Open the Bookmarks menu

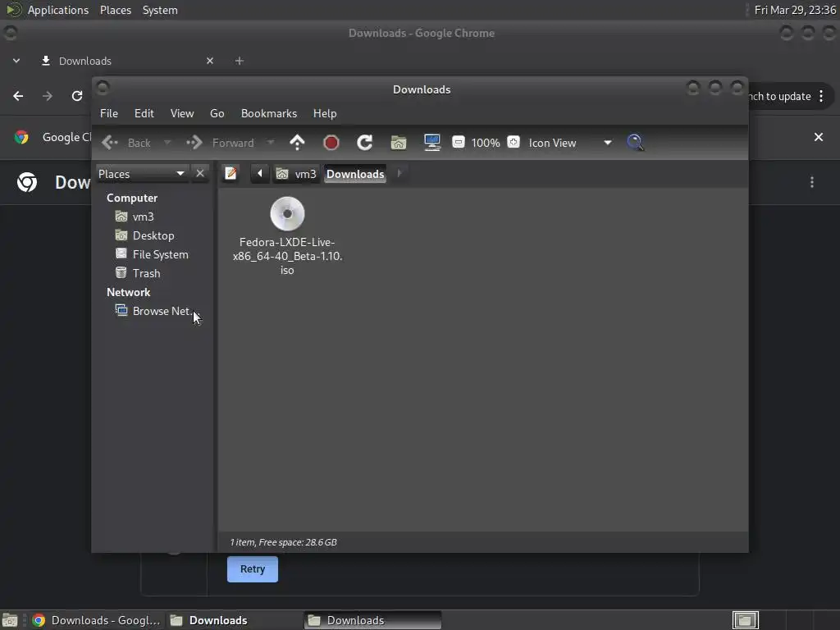[x=269, y=113]
